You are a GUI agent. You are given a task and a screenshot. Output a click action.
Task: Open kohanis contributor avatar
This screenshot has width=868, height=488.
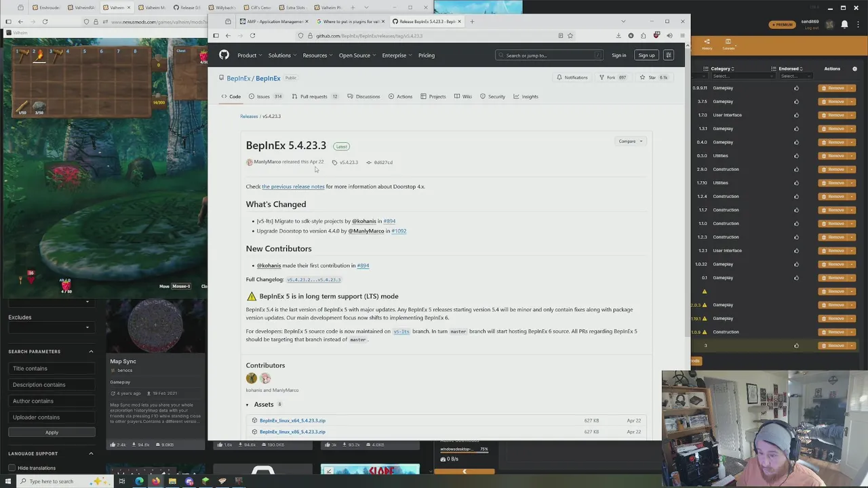coord(252,378)
